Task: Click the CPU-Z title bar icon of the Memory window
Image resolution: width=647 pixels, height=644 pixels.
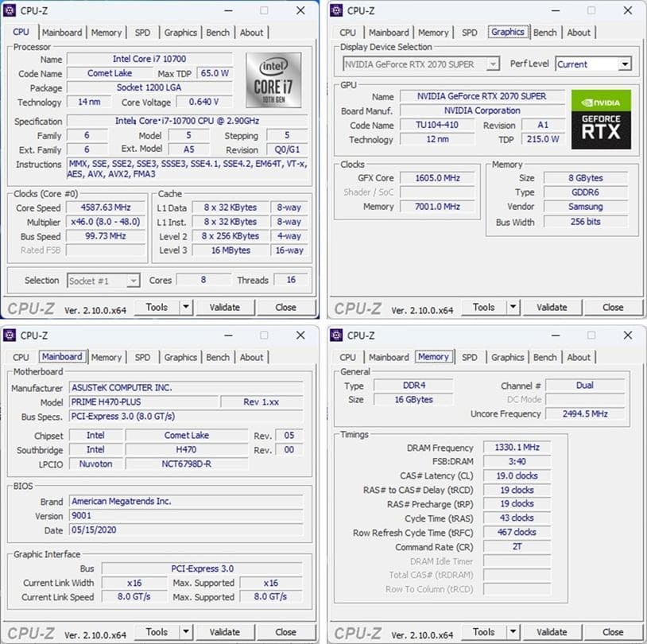Action: pyautogui.click(x=337, y=336)
